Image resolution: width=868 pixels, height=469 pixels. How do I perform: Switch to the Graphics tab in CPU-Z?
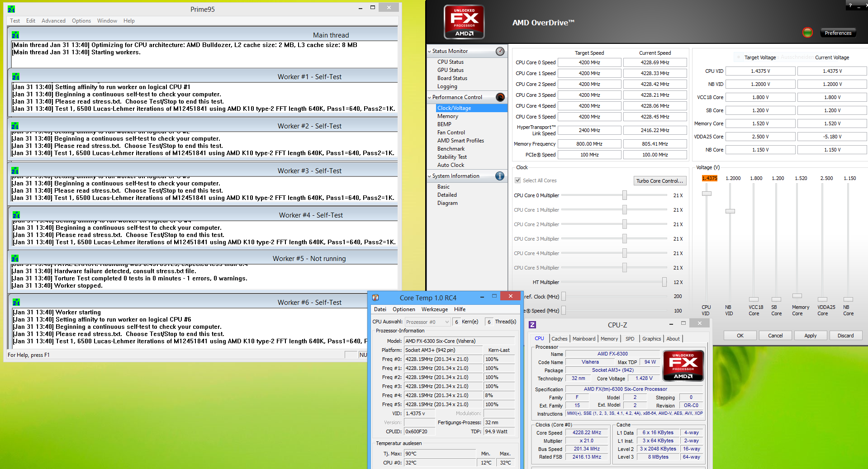coord(652,339)
